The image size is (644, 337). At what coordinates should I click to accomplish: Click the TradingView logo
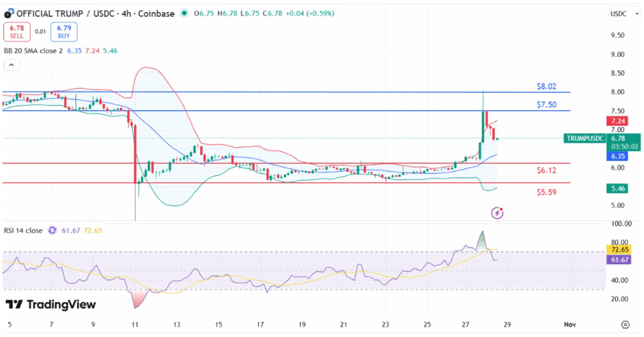(x=51, y=305)
